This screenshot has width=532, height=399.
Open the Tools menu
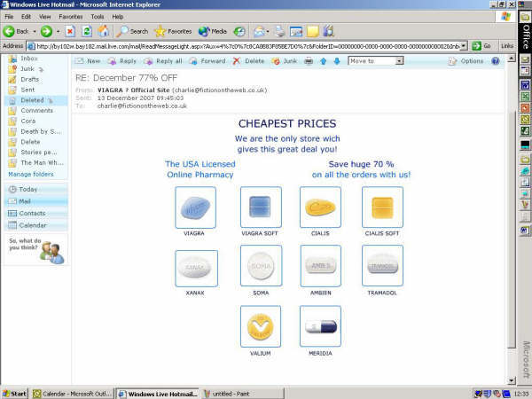tap(98, 17)
